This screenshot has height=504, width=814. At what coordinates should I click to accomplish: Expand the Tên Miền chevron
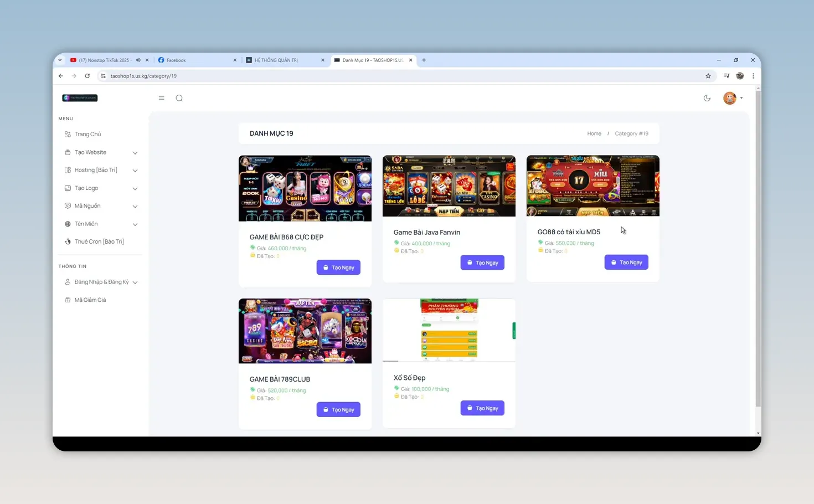(135, 224)
